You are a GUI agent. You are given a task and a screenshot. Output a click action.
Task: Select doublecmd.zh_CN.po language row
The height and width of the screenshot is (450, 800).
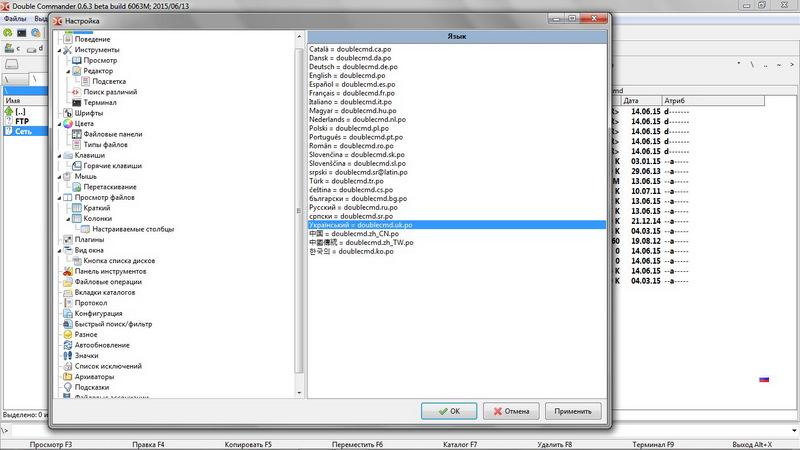tap(354, 234)
